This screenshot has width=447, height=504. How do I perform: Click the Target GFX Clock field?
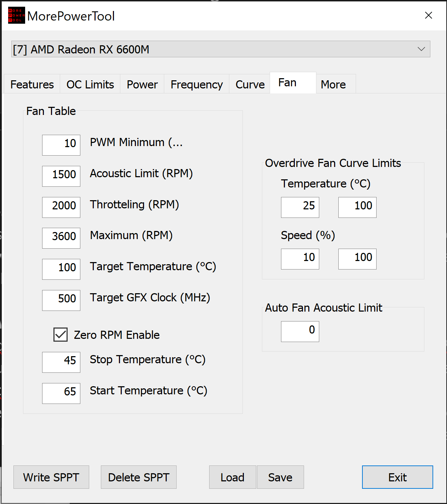click(61, 300)
